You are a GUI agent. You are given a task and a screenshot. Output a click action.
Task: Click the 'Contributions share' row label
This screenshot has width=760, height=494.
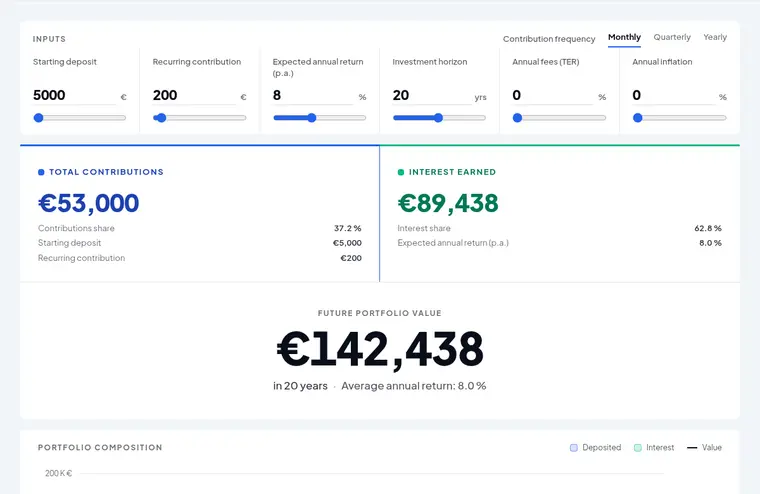coord(76,228)
